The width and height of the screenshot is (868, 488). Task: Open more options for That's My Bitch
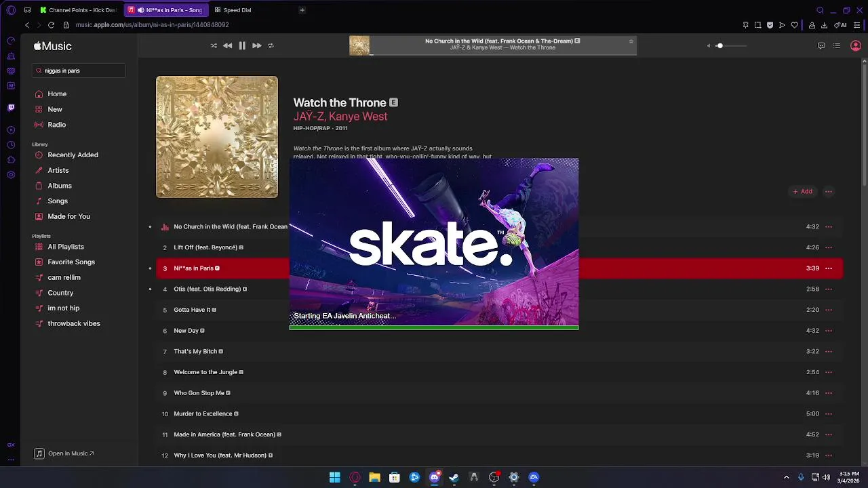(x=829, y=351)
